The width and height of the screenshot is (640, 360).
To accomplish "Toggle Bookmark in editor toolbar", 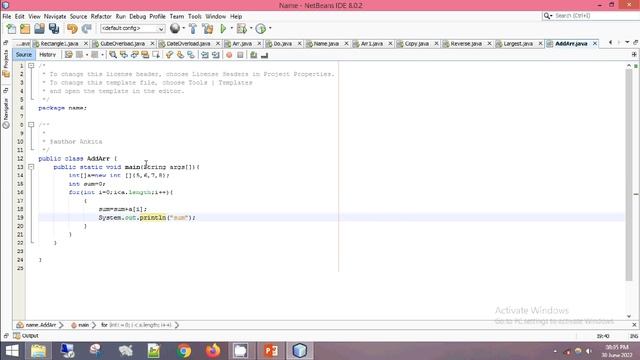I will [191, 55].
